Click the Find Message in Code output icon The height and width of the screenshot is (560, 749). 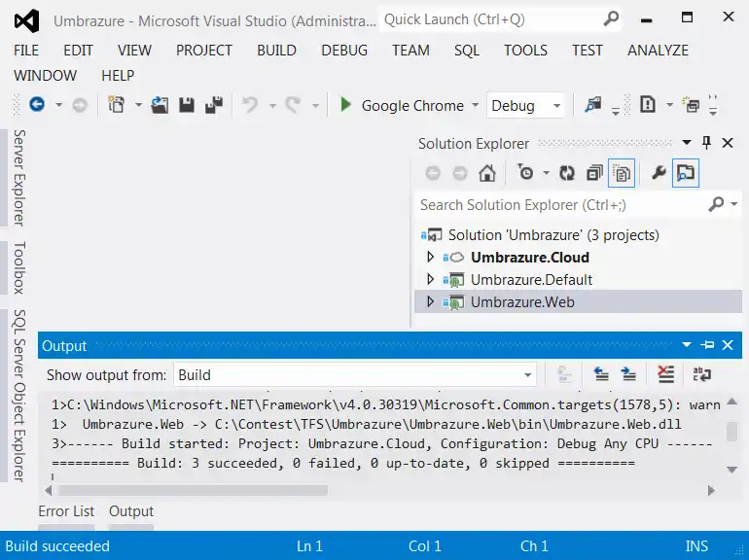[564, 374]
